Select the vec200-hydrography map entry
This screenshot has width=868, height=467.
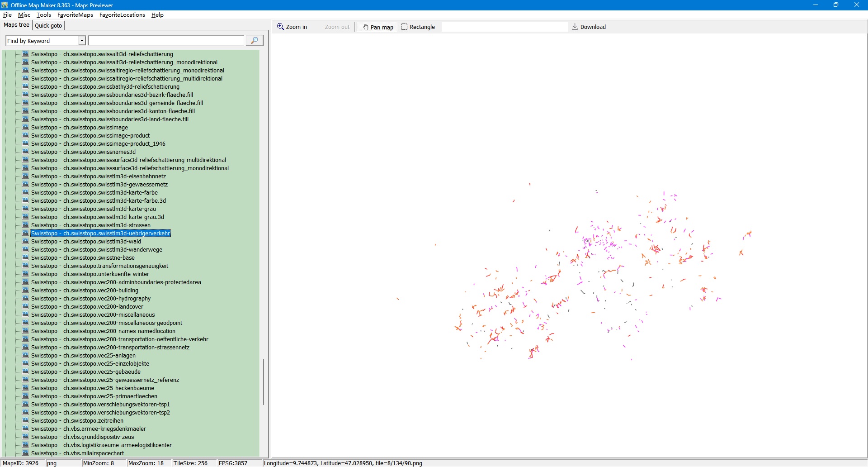pyautogui.click(x=90, y=299)
